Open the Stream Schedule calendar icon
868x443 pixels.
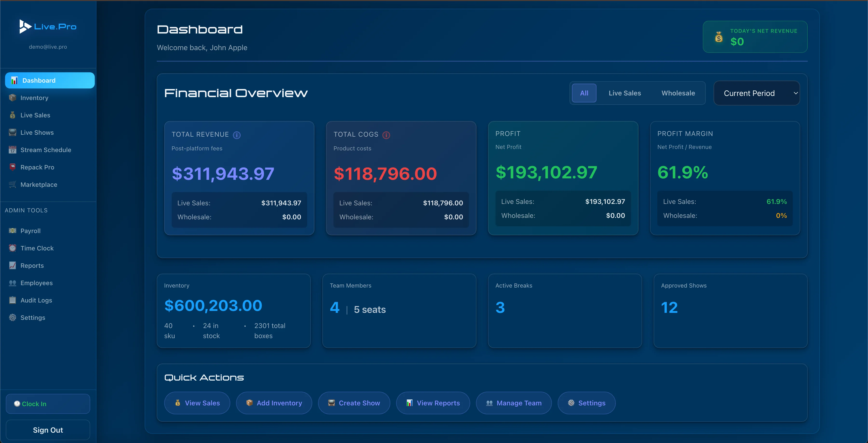point(13,150)
